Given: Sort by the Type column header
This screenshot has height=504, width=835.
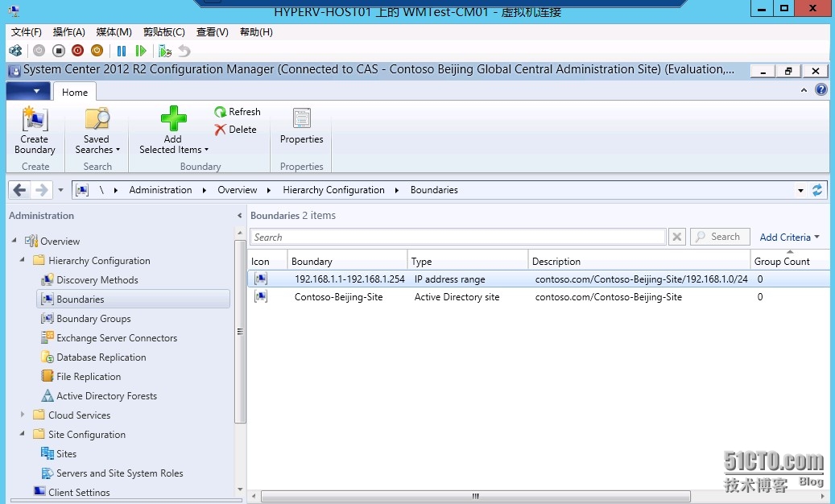Looking at the screenshot, I should click(x=468, y=262).
